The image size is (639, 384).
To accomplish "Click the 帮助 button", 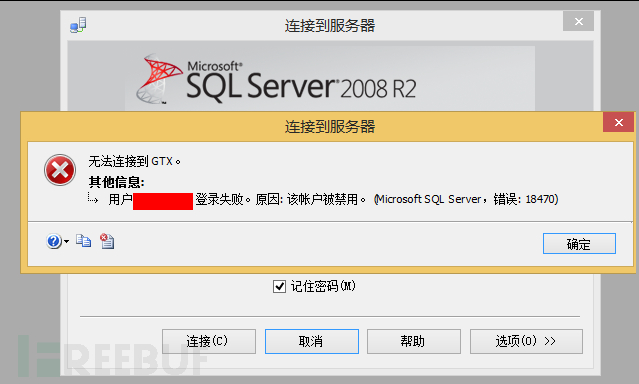I will point(414,341).
